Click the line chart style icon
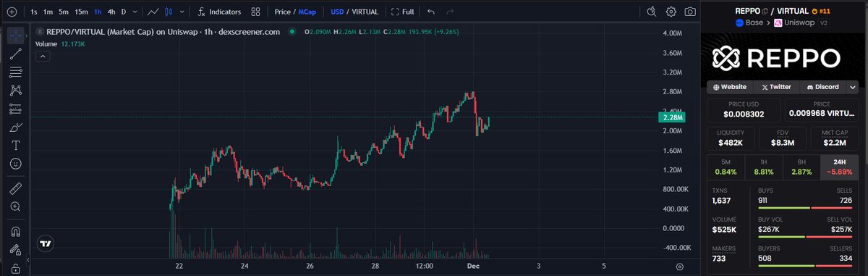The width and height of the screenshot is (868, 276). tap(153, 12)
